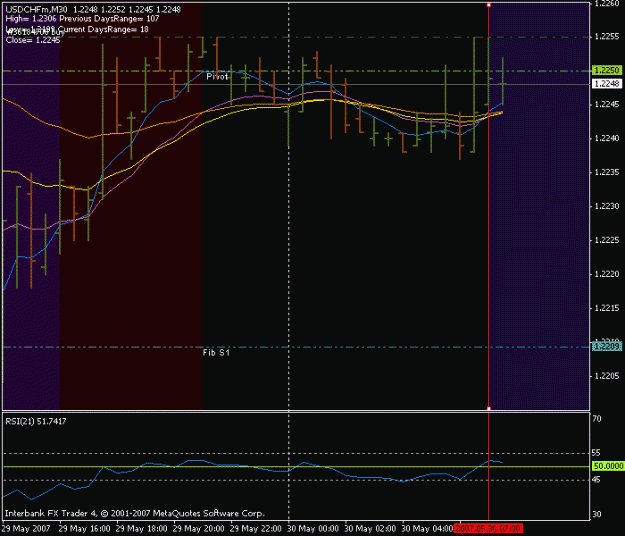Click the 1.2205 price axis label
Screen dimensions: 625x536
click(x=607, y=376)
